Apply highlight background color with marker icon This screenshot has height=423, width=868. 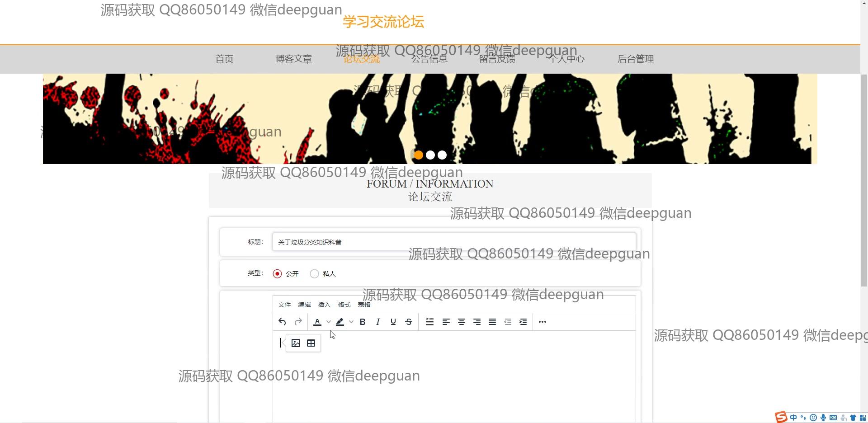(x=340, y=322)
